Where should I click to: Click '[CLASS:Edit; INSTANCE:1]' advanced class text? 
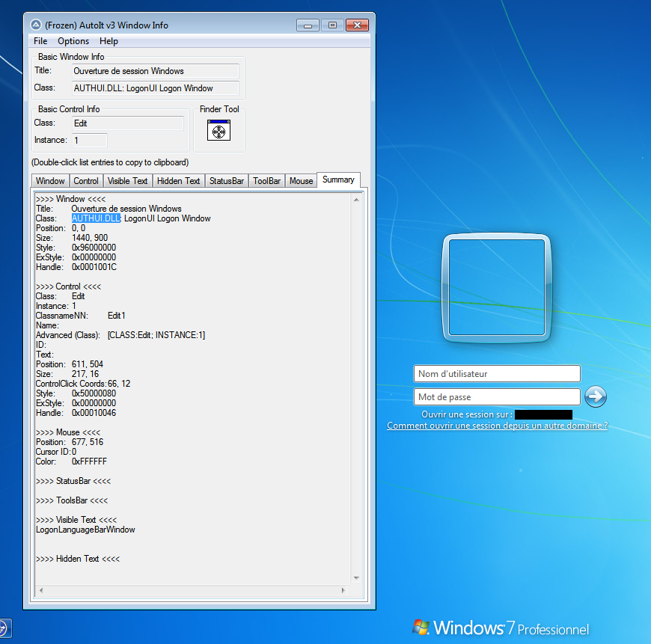(156, 335)
